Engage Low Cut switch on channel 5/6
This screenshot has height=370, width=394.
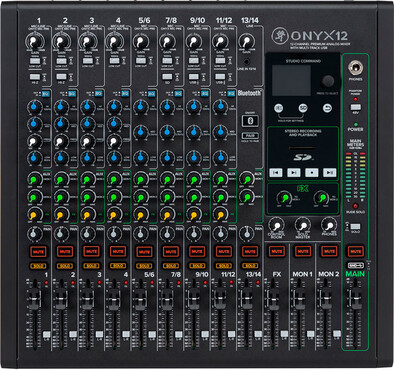[x=141, y=61]
